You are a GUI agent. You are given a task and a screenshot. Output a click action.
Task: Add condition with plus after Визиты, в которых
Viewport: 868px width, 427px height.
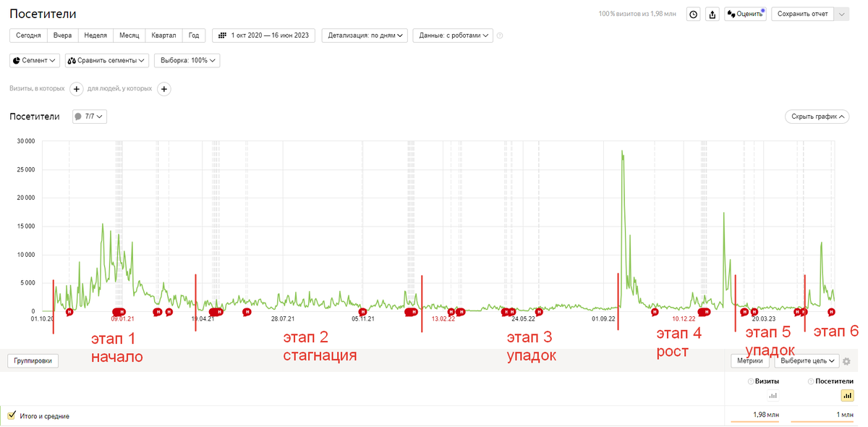click(x=77, y=89)
